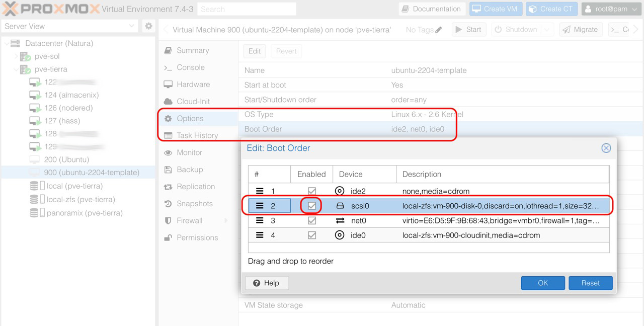Click the CD-ROM icon for device ide0
Image resolution: width=644 pixels, height=326 pixels.
point(340,235)
